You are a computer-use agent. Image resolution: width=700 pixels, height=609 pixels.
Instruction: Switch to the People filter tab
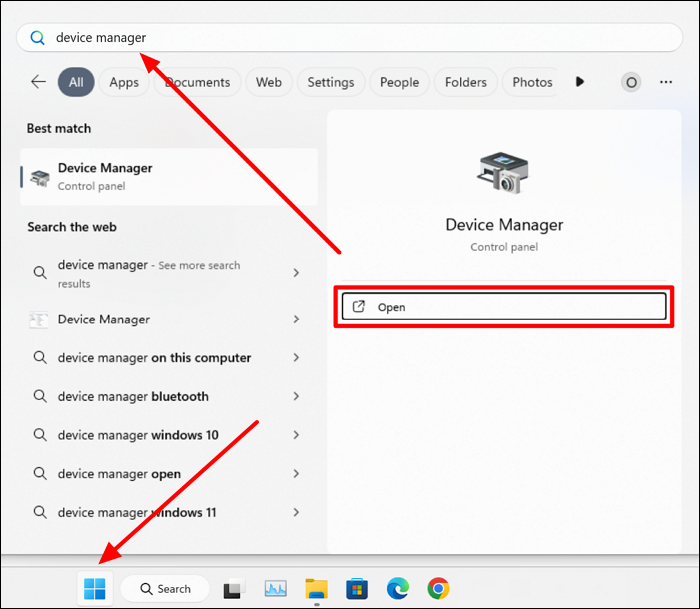400,82
